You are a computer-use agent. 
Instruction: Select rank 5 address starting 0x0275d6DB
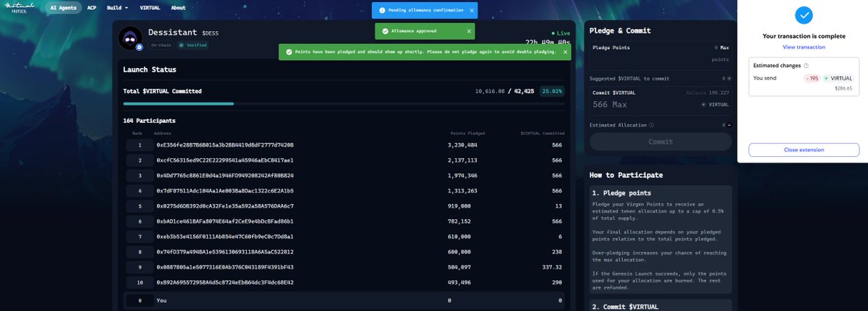(225, 205)
